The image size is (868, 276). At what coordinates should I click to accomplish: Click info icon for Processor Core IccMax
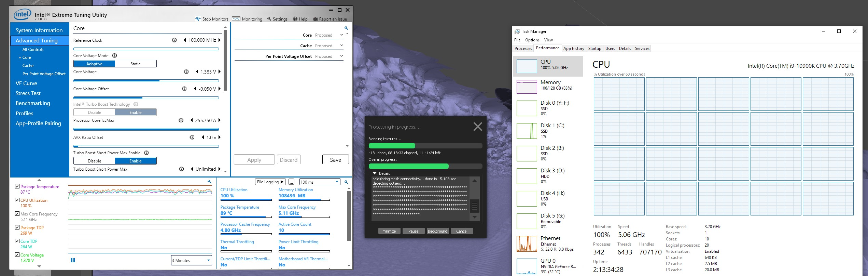(181, 120)
